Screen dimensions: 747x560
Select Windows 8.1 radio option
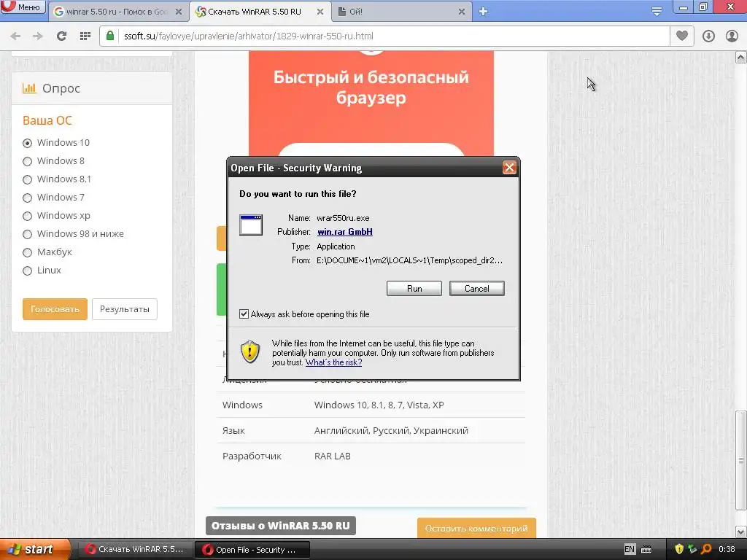pos(27,179)
